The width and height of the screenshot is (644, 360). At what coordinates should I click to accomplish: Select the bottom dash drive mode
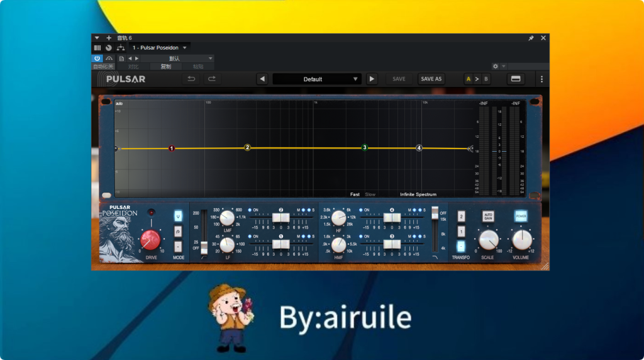(178, 247)
